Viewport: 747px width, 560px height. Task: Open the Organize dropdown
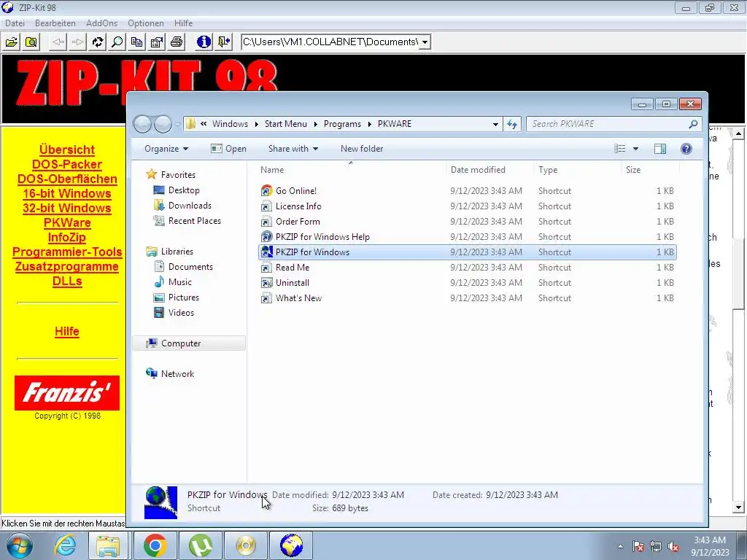[x=166, y=149]
